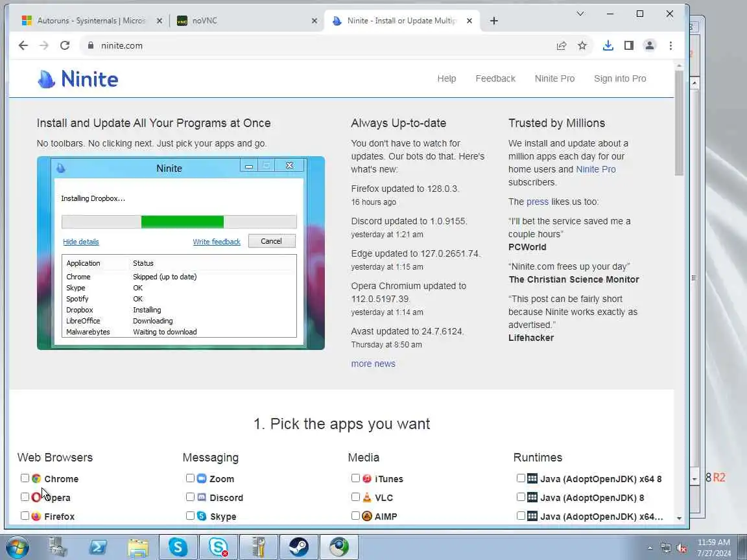747x560 pixels.
Task: Click the VLC cone icon in Media
Action: click(367, 497)
